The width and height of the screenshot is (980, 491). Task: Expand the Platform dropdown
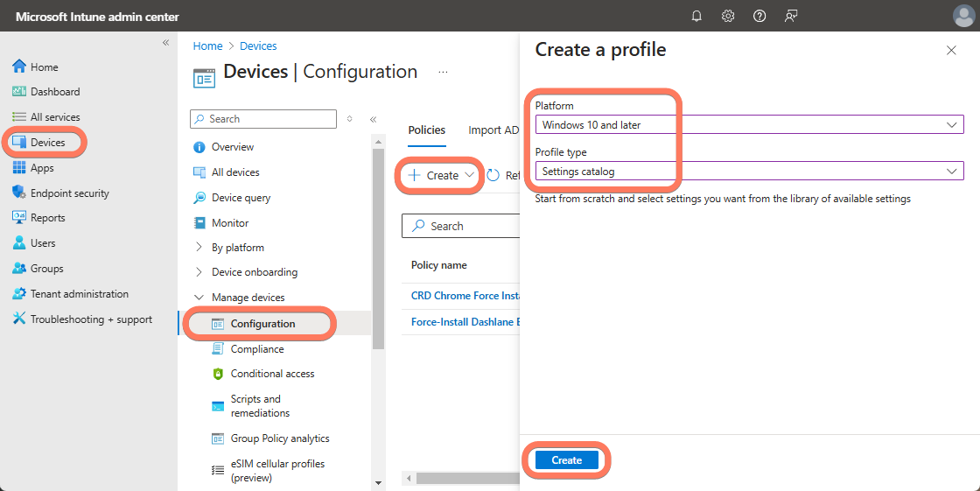749,125
